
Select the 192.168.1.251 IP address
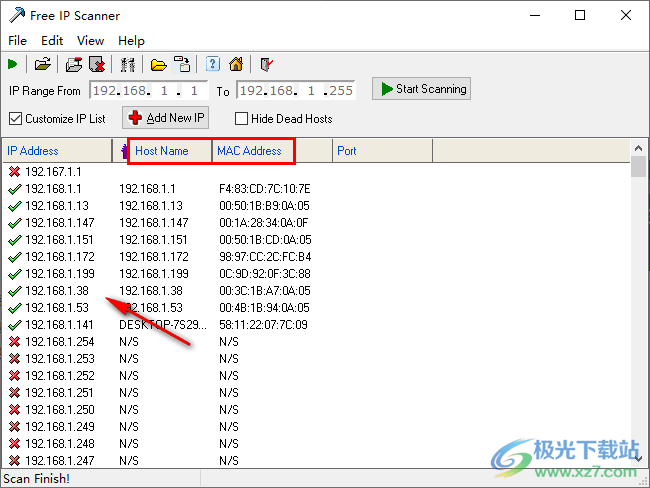pyautogui.click(x=59, y=393)
